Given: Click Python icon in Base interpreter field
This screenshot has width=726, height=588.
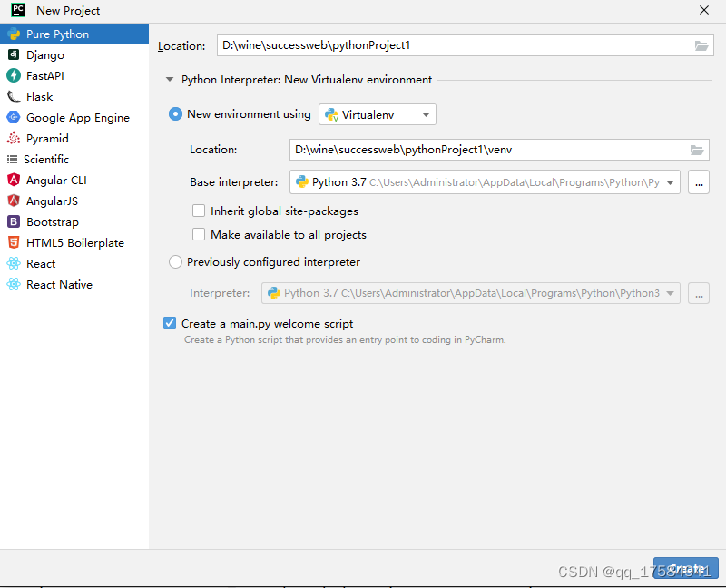Looking at the screenshot, I should tap(302, 182).
